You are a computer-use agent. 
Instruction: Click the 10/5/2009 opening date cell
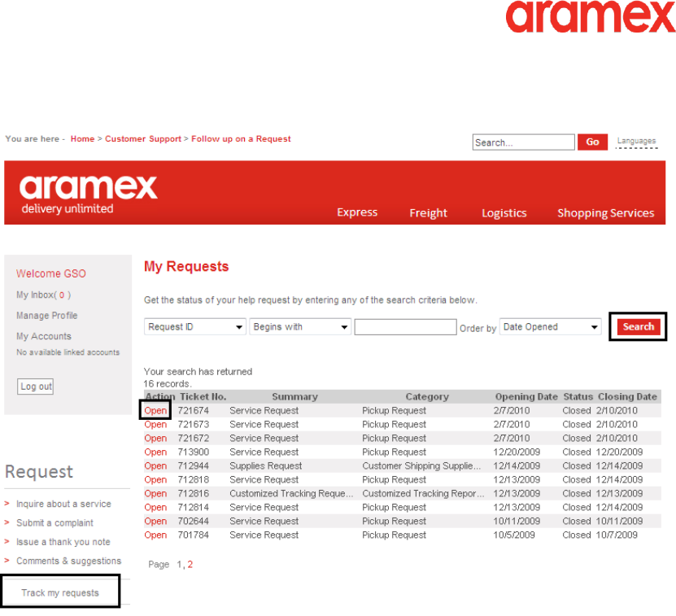(514, 535)
